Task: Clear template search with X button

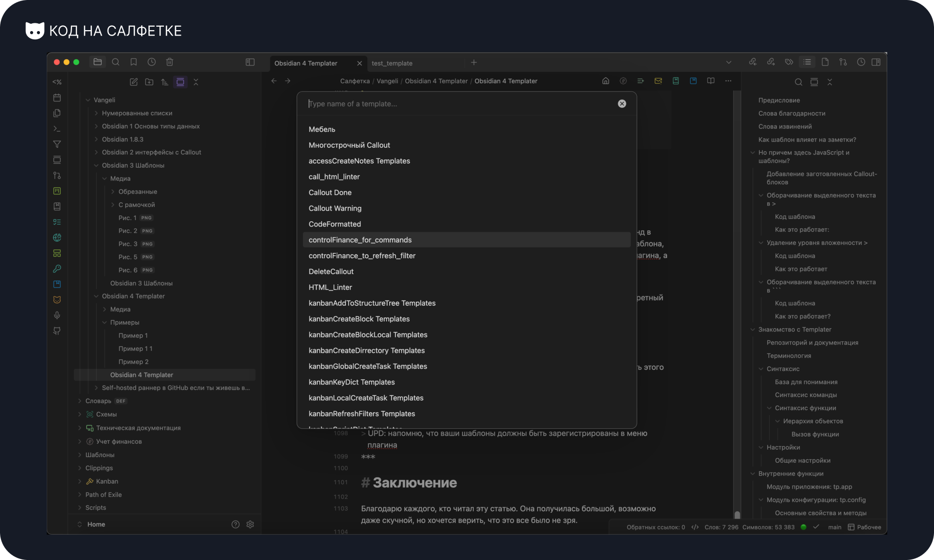Action: pyautogui.click(x=622, y=104)
